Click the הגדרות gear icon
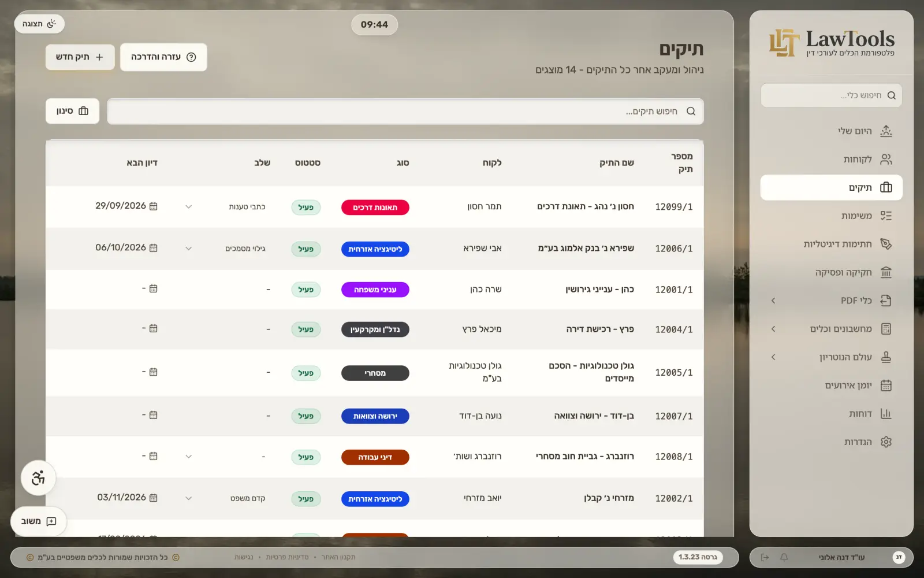Screen dimensions: 924x578 (886, 442)
